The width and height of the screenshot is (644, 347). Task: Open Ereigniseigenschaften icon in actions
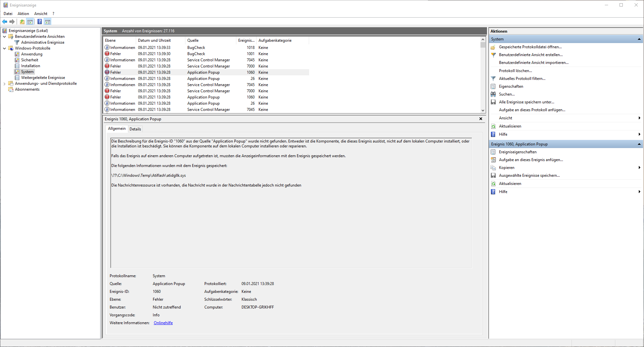(x=493, y=152)
